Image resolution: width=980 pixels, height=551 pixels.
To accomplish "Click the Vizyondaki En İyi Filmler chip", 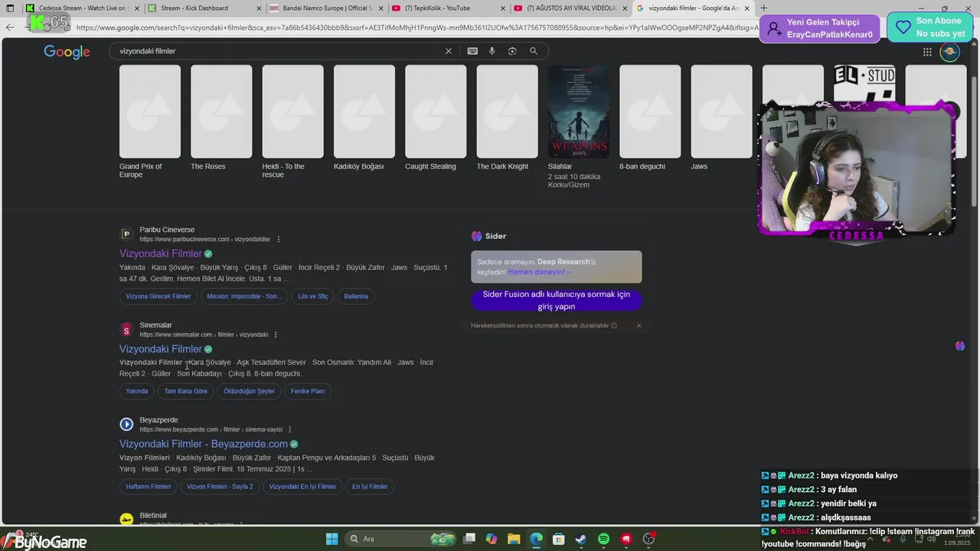I will coord(302,487).
